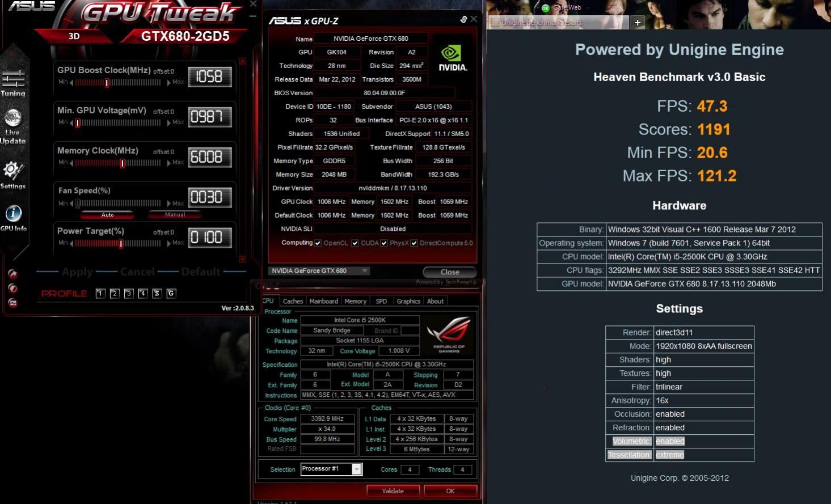Click the GPU Boost Clock slider track

coord(119,83)
